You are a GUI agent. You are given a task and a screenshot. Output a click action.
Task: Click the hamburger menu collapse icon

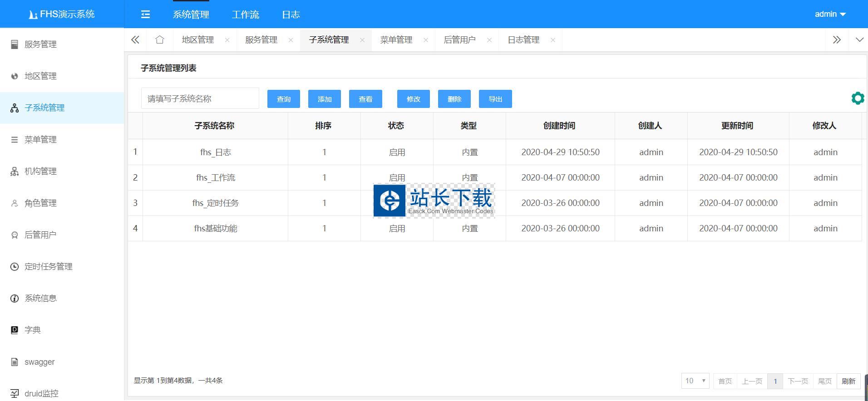145,15
